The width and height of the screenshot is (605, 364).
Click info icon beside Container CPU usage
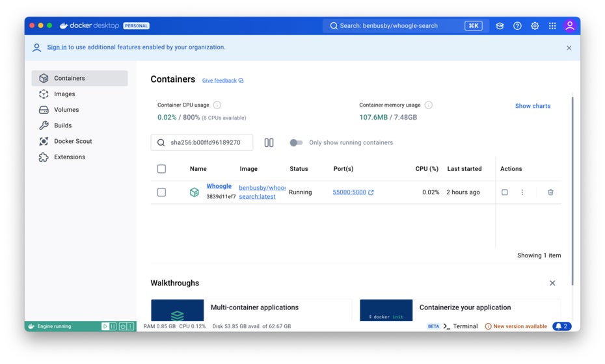(217, 105)
